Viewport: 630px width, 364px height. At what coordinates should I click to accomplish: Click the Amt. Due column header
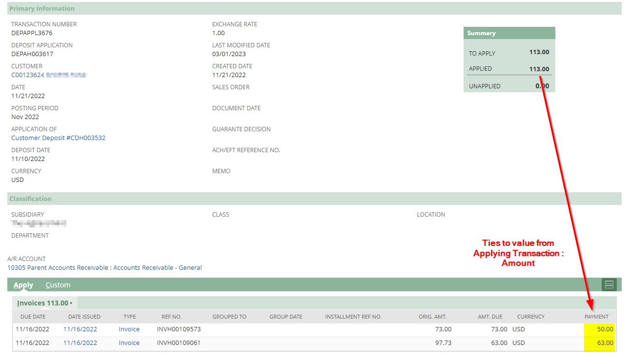490,317
